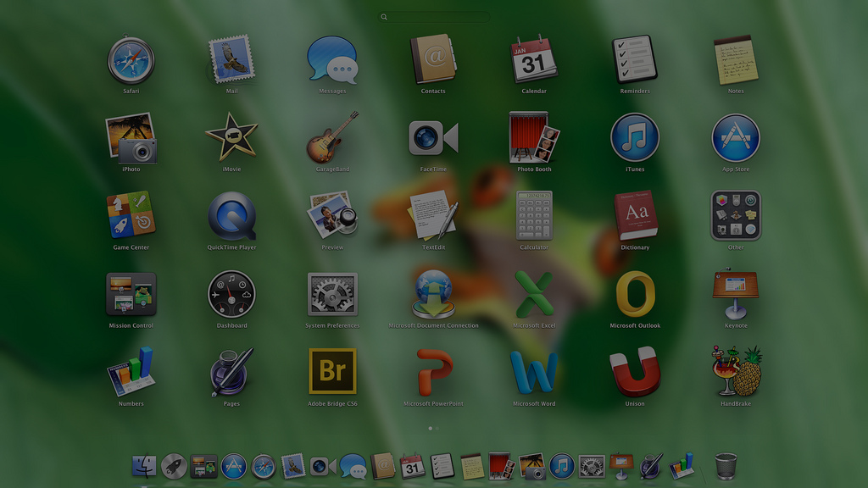Screen dimensions: 868x488
Task: Launch the Dashboard app
Action: (232, 294)
